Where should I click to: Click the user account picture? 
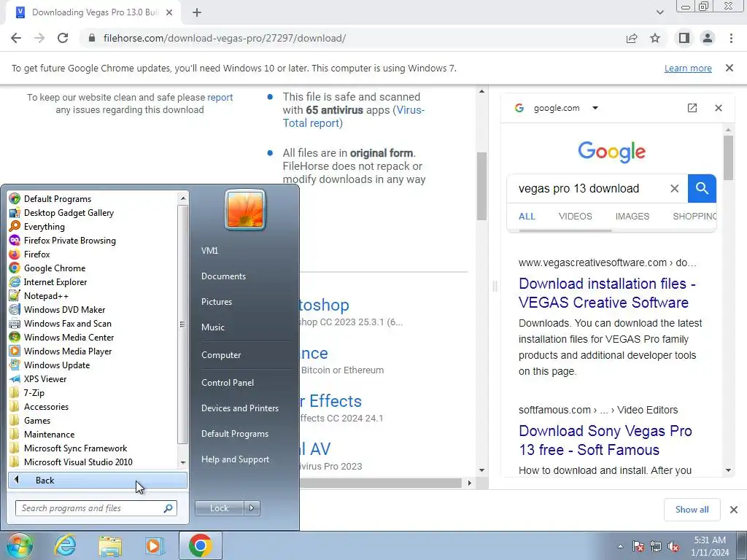pos(245,209)
